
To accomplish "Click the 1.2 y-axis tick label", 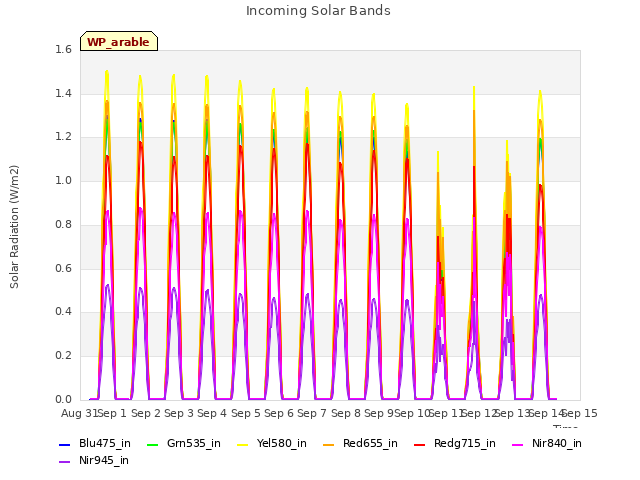I will click(63, 137).
